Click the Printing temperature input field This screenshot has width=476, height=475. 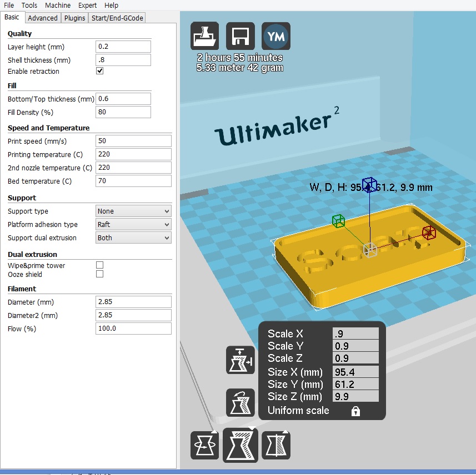click(133, 154)
